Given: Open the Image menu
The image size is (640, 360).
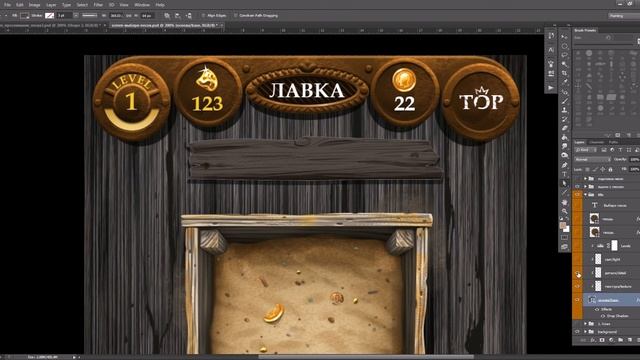Looking at the screenshot, I should pos(34,5).
